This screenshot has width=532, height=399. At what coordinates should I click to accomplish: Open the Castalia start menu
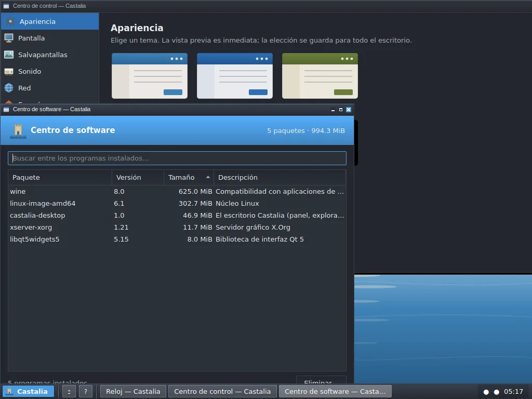pos(28,391)
